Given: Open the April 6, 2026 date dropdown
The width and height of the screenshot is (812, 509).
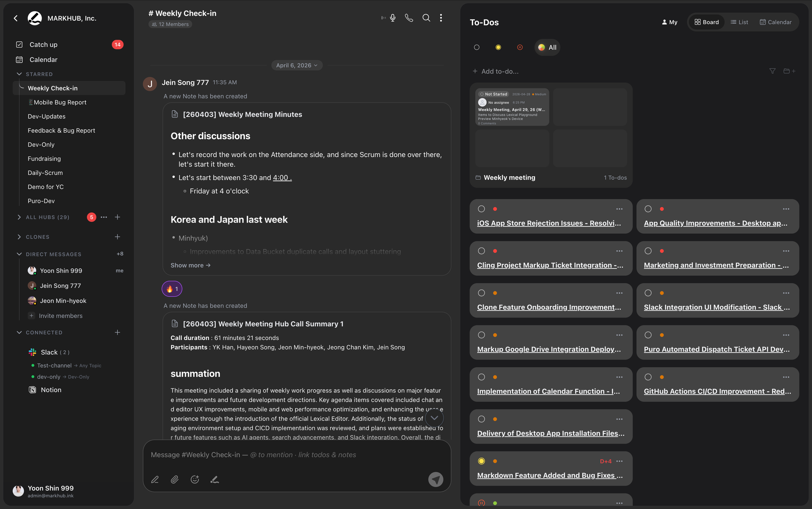Looking at the screenshot, I should (x=297, y=65).
